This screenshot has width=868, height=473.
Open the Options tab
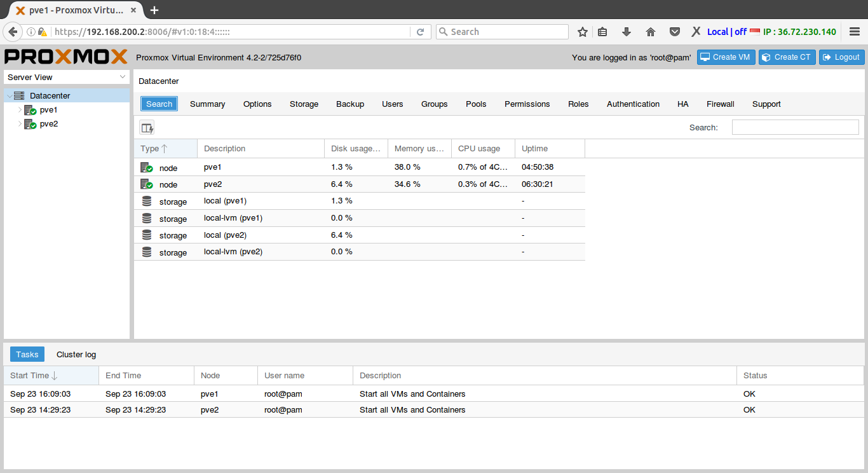[257, 104]
